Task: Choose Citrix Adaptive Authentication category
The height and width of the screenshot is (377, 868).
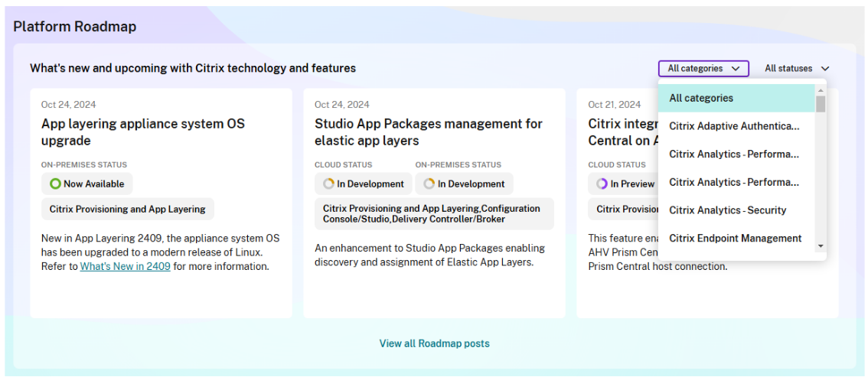Action: tap(733, 126)
